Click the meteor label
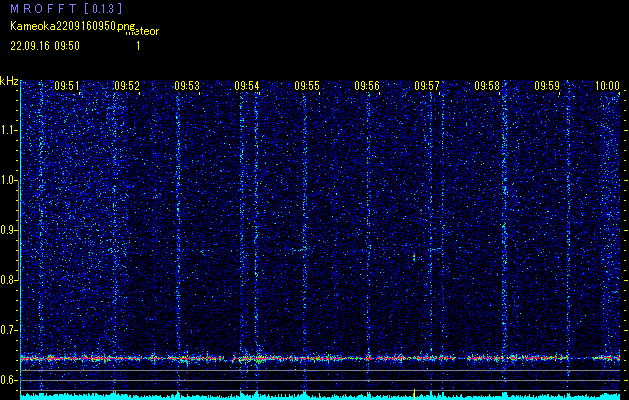629x400 pixels. point(142,31)
